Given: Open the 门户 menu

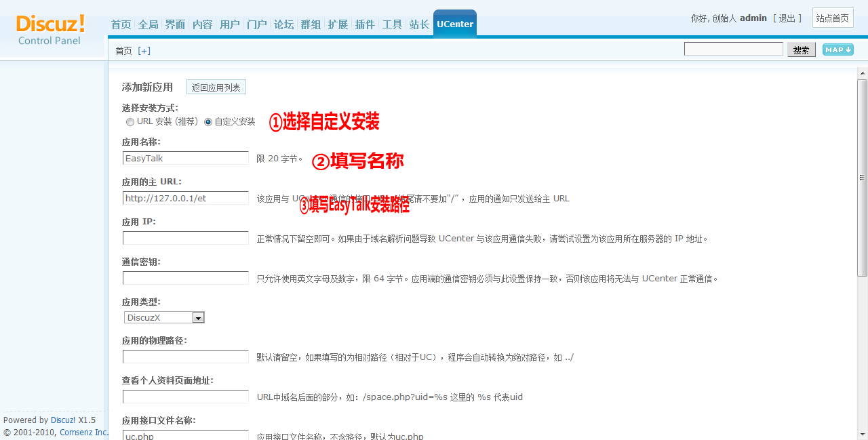Looking at the screenshot, I should click(x=256, y=24).
